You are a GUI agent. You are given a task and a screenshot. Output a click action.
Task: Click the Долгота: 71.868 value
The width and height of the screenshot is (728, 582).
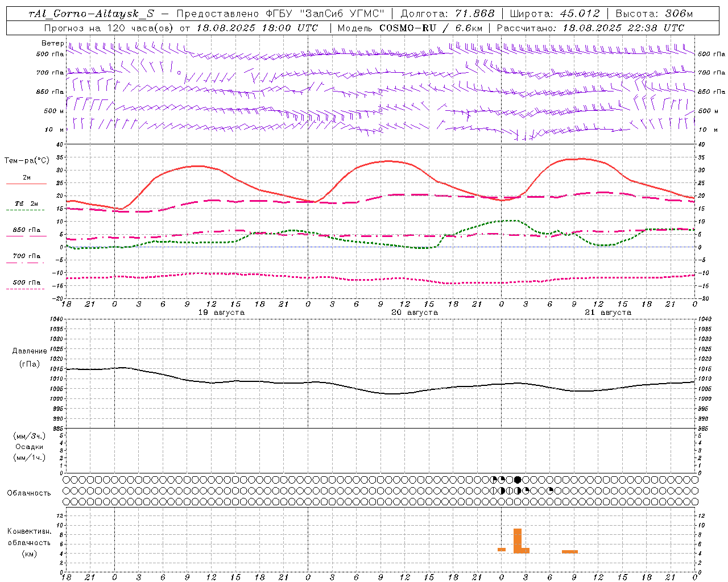coord(448,14)
